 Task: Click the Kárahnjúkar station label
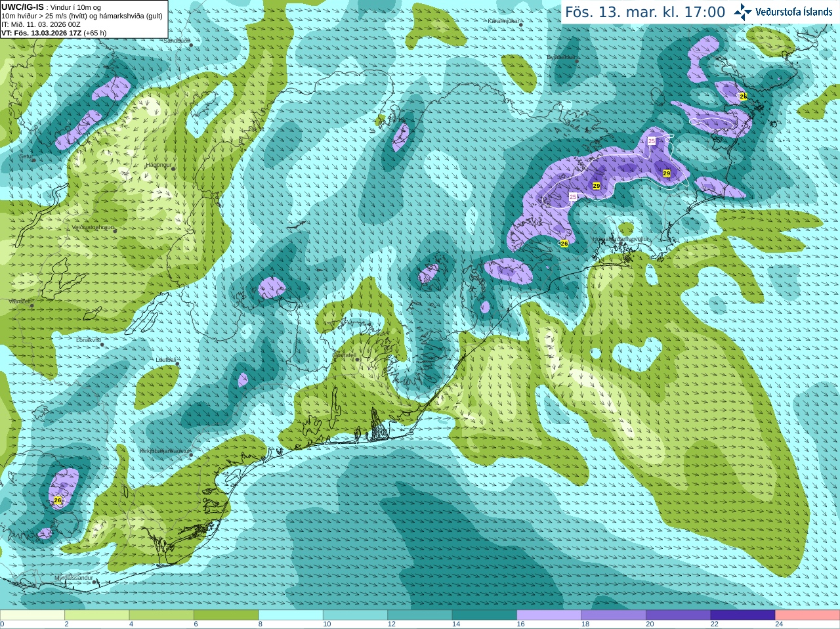(x=503, y=21)
